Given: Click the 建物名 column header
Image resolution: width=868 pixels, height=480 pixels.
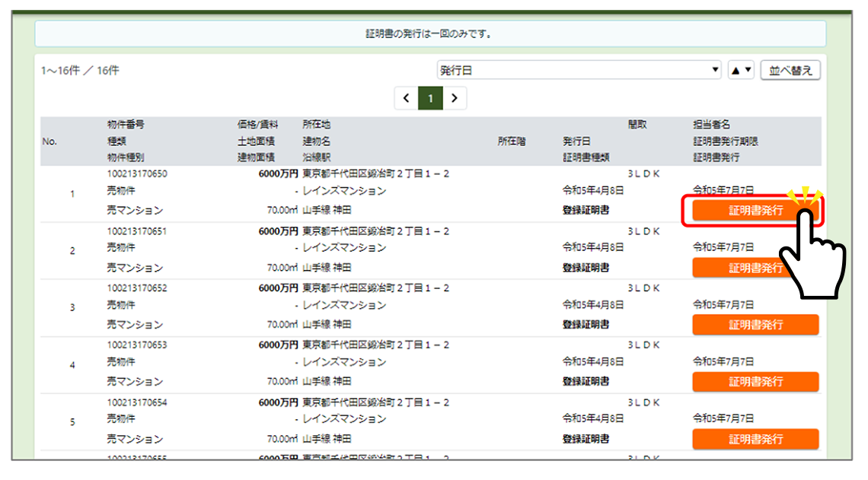Looking at the screenshot, I should coord(316,141).
